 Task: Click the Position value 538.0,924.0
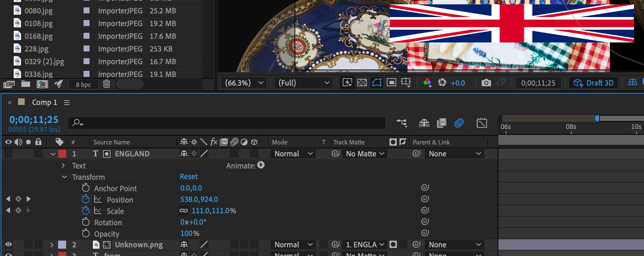point(199,199)
